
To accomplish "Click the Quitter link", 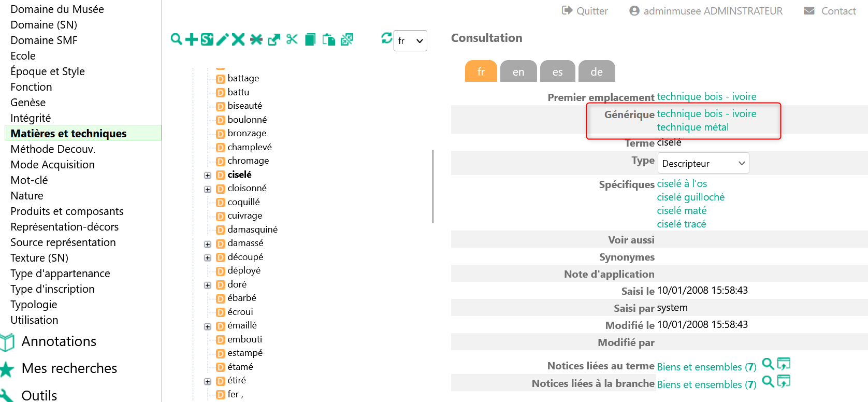I will (x=592, y=11).
